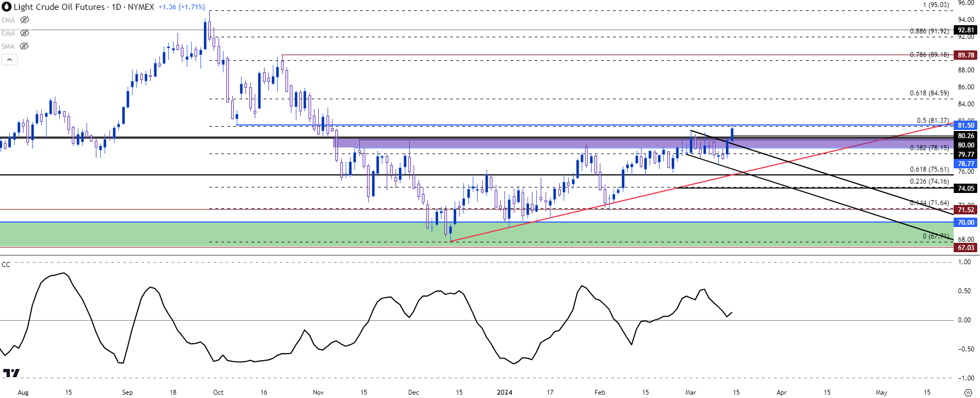Click the 0.618 (75.61) Fibonacci level label
This screenshot has height=398, width=980.
point(929,169)
